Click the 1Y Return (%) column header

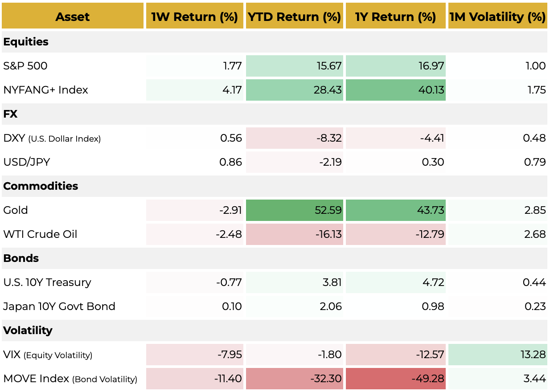pyautogui.click(x=395, y=17)
